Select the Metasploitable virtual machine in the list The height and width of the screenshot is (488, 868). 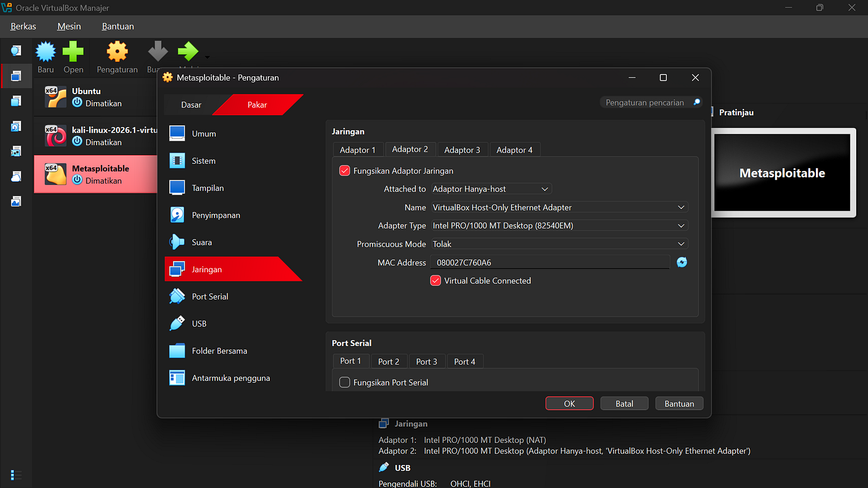click(95, 174)
